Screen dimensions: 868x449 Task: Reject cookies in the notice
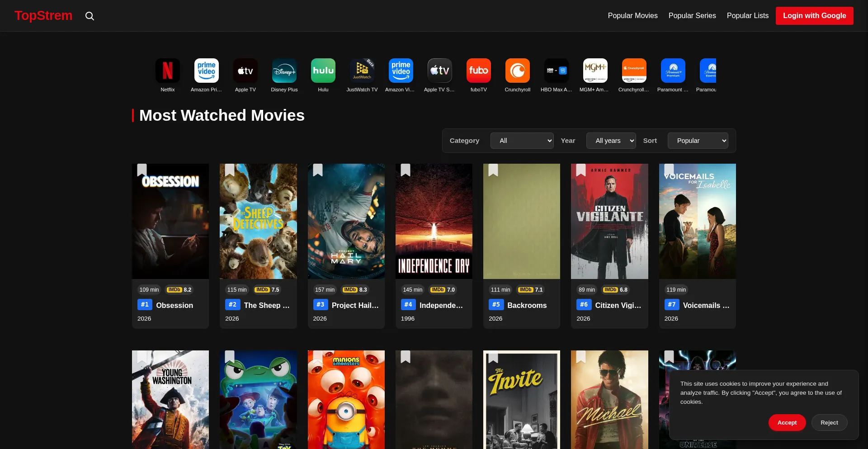pos(829,423)
